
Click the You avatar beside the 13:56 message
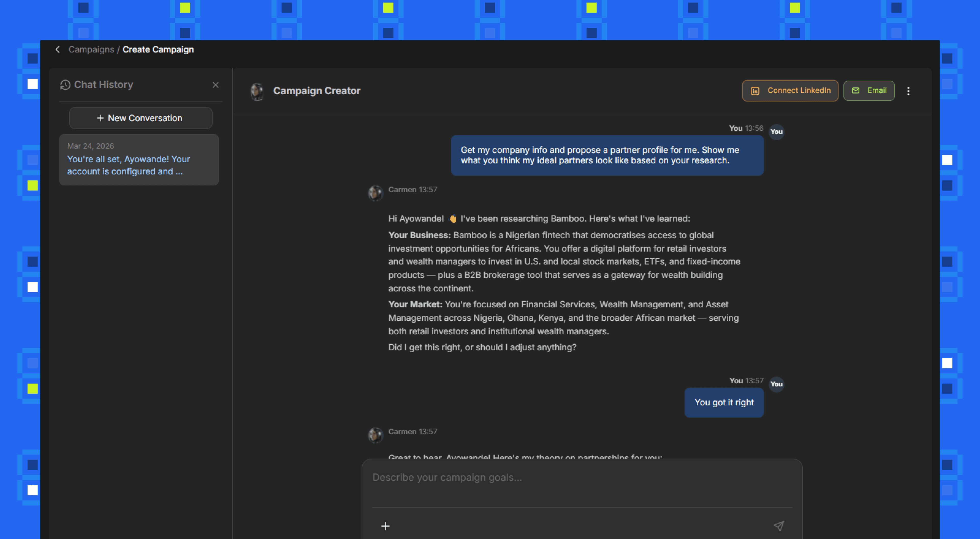pyautogui.click(x=776, y=132)
